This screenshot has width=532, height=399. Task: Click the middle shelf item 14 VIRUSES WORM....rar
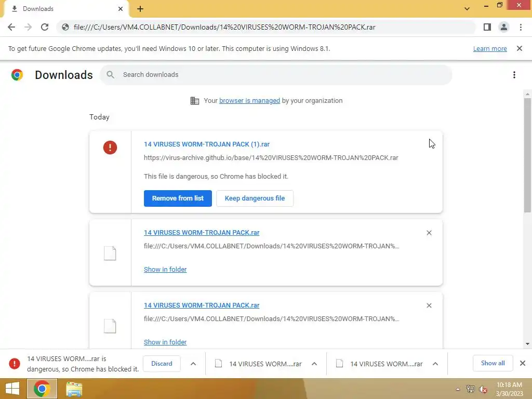coord(265,364)
